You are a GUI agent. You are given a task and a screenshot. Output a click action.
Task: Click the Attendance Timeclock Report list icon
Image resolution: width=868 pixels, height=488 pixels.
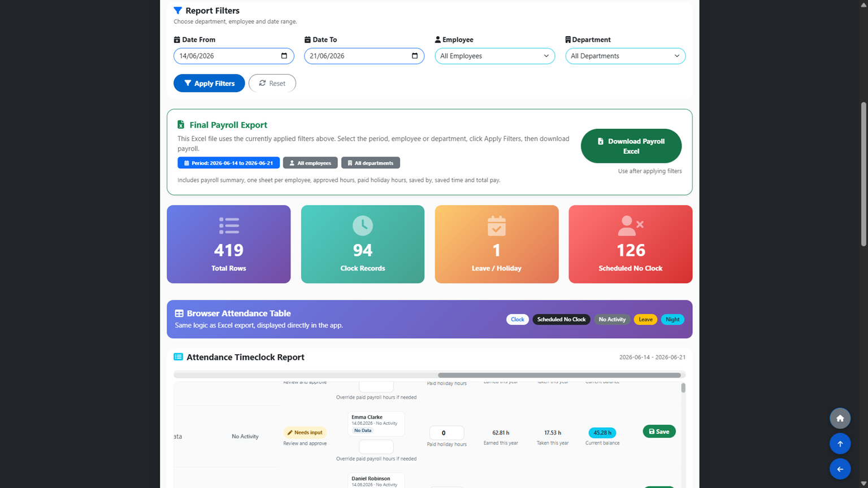pos(179,357)
